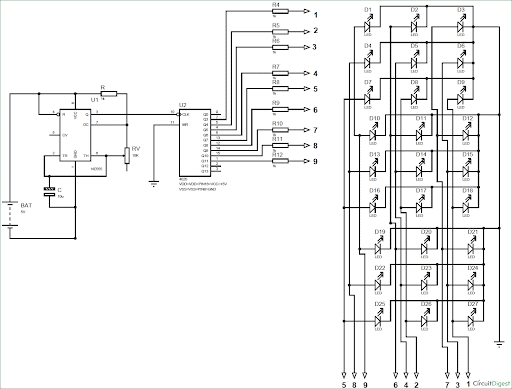Click the U1 555 timer chip
Viewport: 512px width, 389px height.
pos(75,135)
